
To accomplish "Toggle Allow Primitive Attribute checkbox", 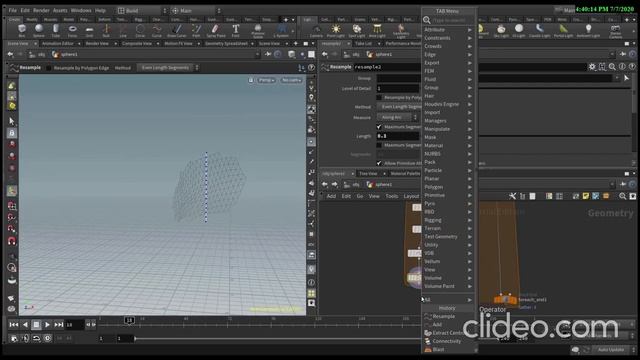I will 379,163.
